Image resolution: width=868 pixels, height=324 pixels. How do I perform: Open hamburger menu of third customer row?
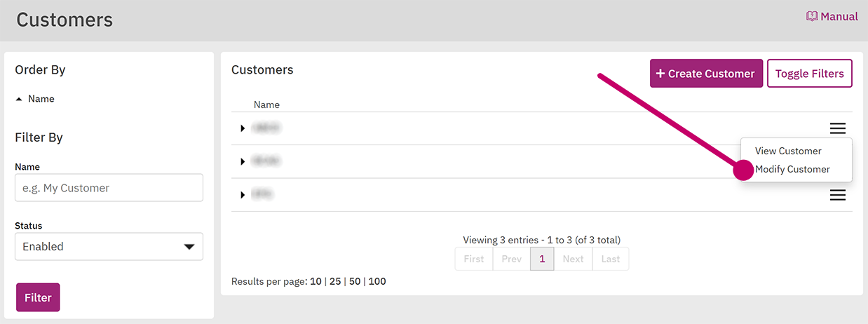(x=838, y=195)
